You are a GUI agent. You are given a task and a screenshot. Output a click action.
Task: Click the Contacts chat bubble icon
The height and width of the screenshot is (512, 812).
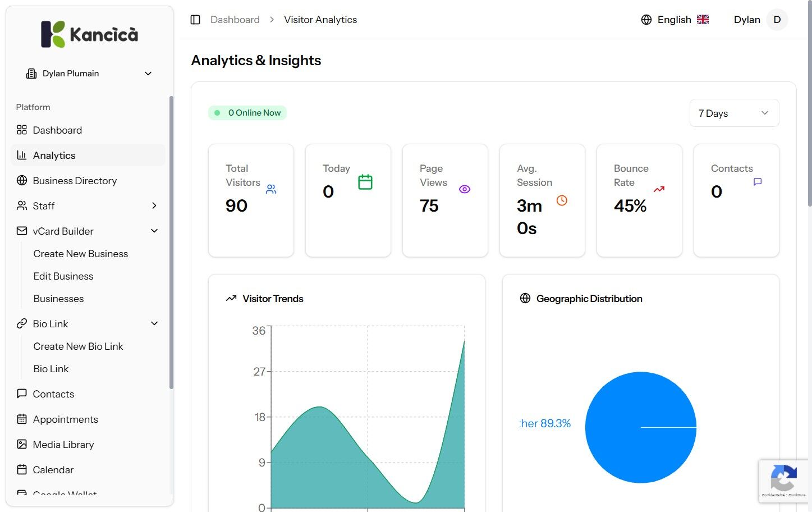pyautogui.click(x=758, y=182)
